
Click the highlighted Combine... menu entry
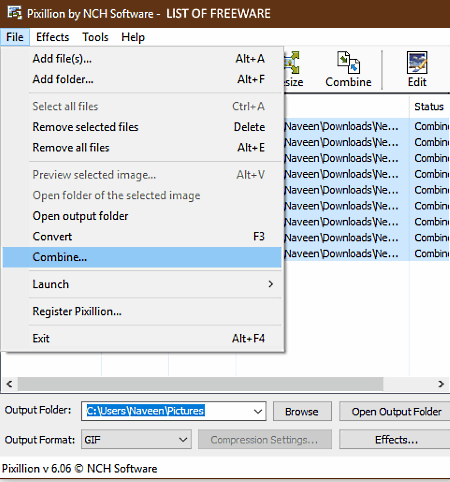[142, 257]
